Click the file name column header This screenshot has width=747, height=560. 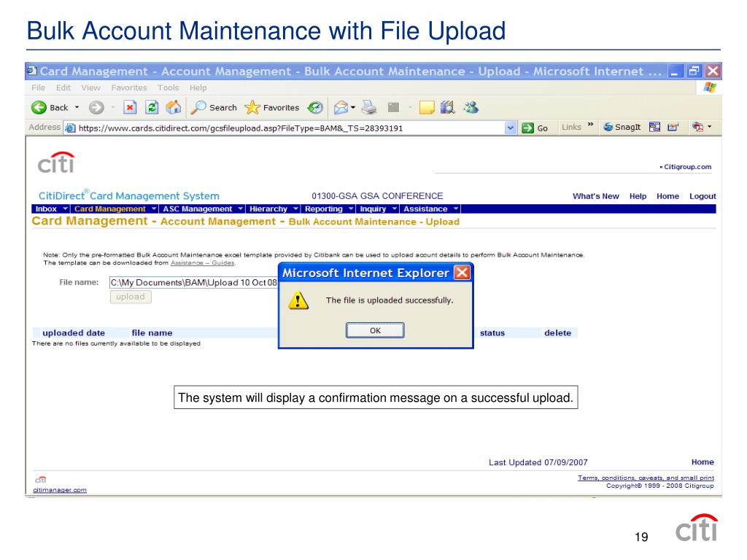(x=152, y=332)
